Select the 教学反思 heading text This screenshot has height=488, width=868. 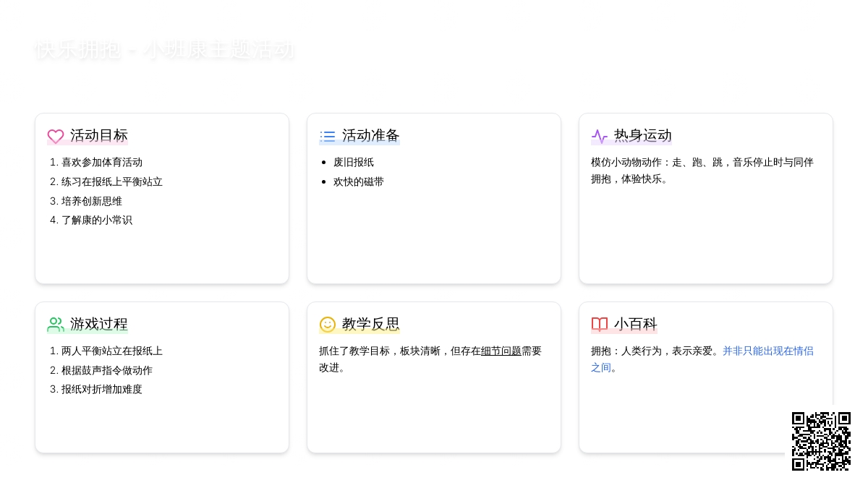(x=371, y=324)
